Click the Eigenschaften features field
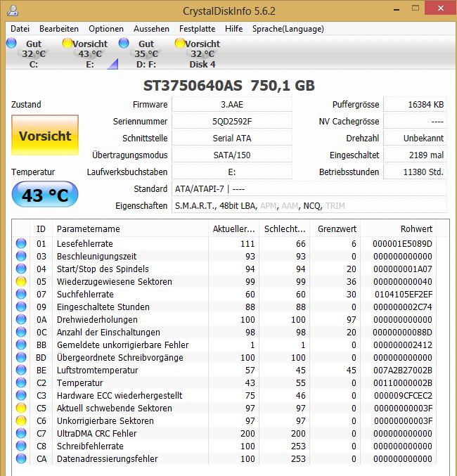 (x=309, y=206)
